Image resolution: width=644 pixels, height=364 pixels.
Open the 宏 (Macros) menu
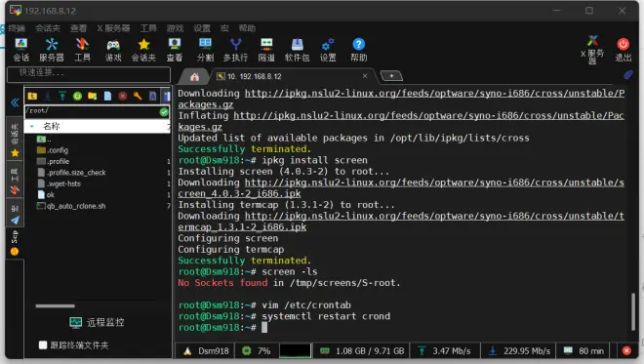pyautogui.click(x=224, y=28)
